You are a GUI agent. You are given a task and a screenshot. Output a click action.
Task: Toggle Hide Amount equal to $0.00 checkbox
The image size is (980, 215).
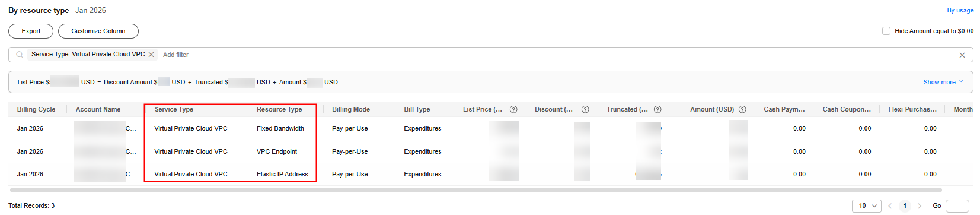point(886,31)
